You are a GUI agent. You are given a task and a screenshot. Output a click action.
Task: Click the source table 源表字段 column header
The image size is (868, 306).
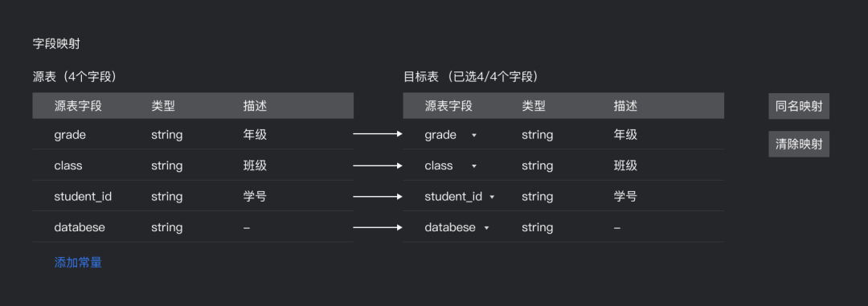tap(78, 106)
